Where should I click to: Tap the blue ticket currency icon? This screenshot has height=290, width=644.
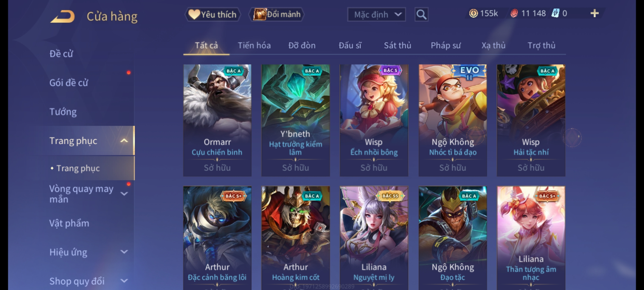click(x=555, y=13)
